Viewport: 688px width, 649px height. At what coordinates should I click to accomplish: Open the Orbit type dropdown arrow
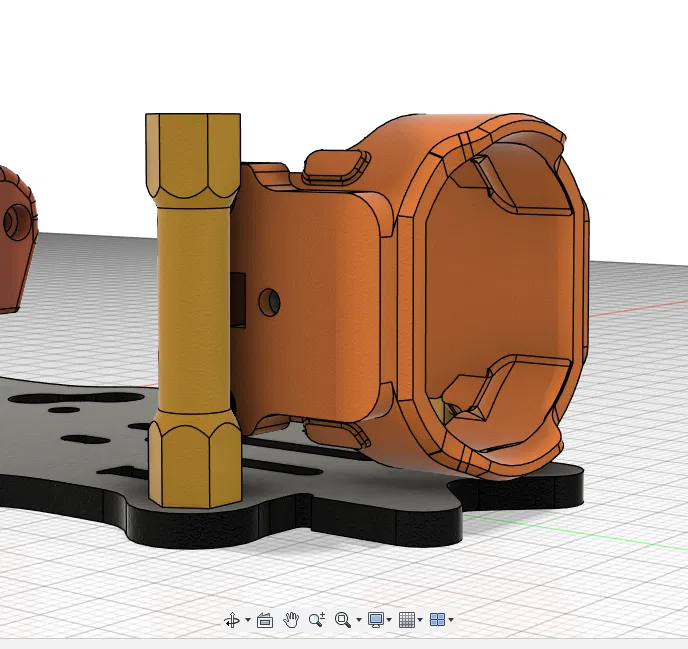pos(248,620)
